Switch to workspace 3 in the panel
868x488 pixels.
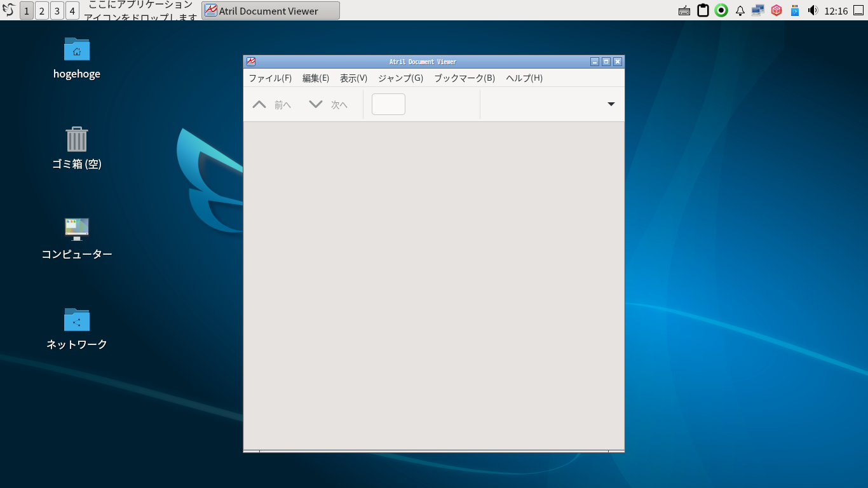(x=57, y=11)
